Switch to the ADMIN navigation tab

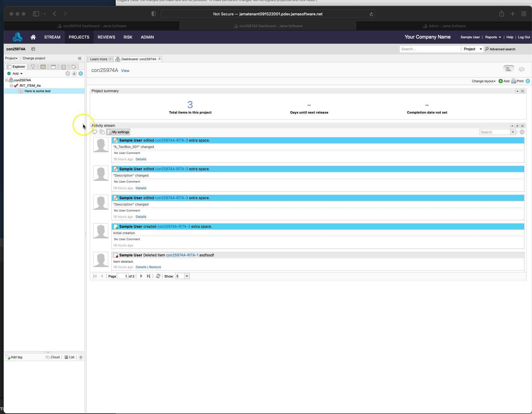[147, 37]
